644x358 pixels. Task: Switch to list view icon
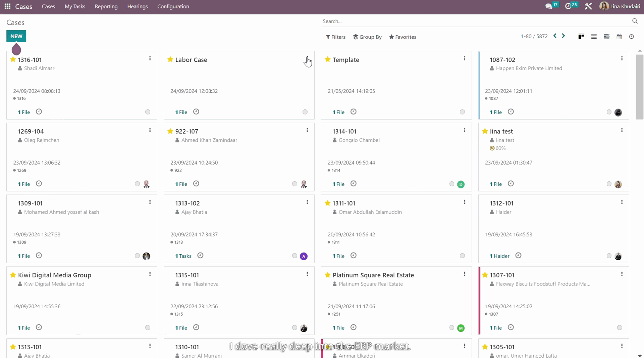[x=594, y=37]
